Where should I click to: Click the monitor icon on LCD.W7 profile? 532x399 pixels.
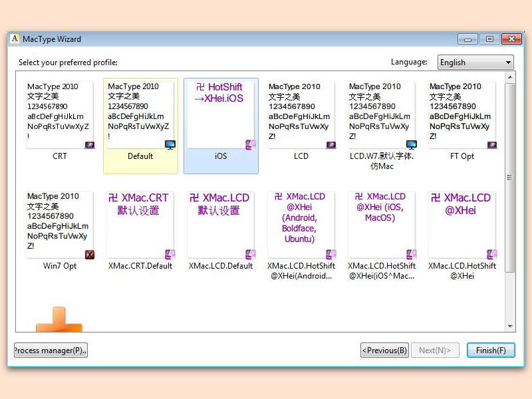tap(411, 145)
